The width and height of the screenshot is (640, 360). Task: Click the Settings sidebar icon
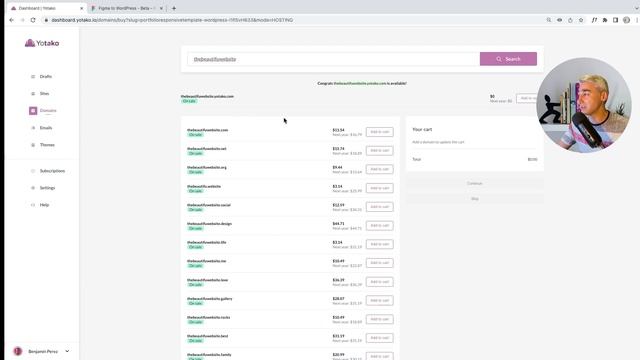(33, 188)
